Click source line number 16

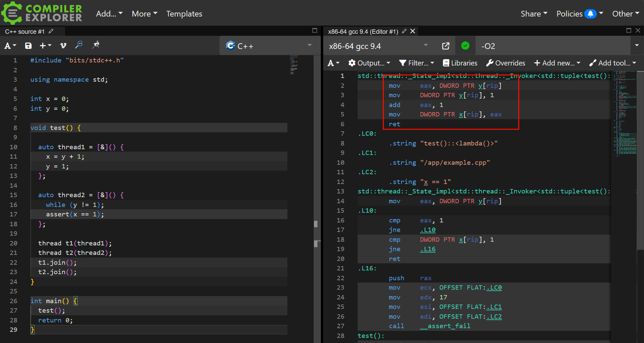coord(14,205)
